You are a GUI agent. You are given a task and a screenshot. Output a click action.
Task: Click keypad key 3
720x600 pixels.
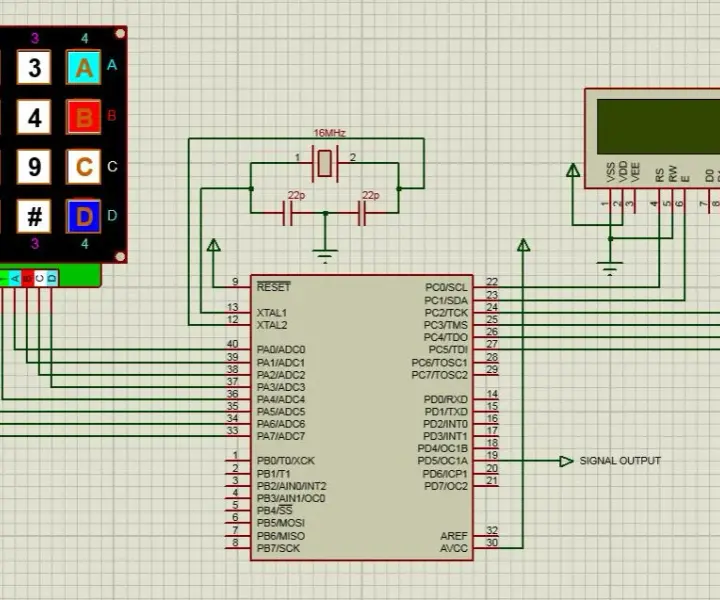(x=34, y=67)
